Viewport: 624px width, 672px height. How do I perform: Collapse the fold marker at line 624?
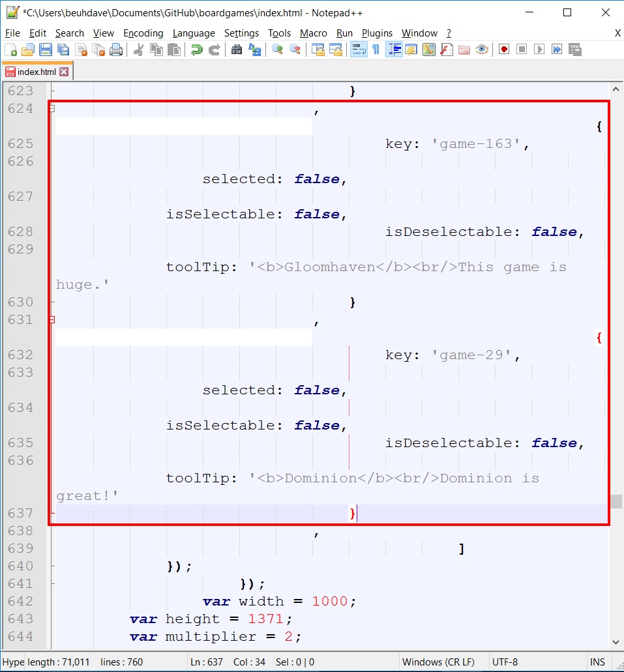(x=52, y=109)
